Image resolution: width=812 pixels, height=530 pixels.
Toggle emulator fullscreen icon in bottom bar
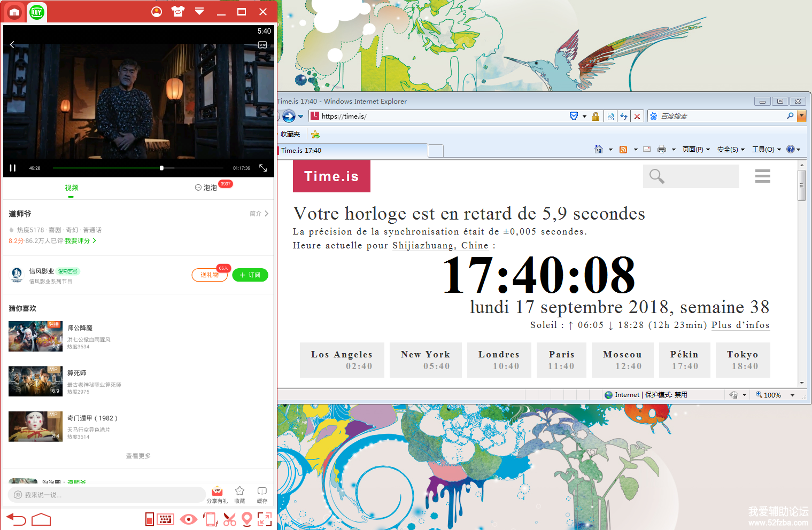tap(265, 519)
